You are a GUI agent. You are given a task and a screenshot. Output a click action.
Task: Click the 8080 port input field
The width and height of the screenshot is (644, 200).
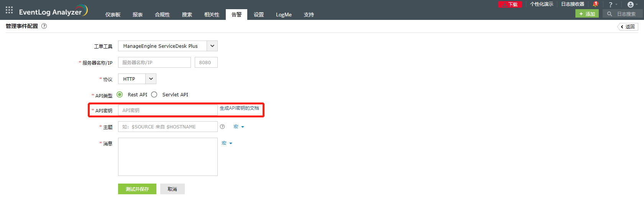point(206,62)
